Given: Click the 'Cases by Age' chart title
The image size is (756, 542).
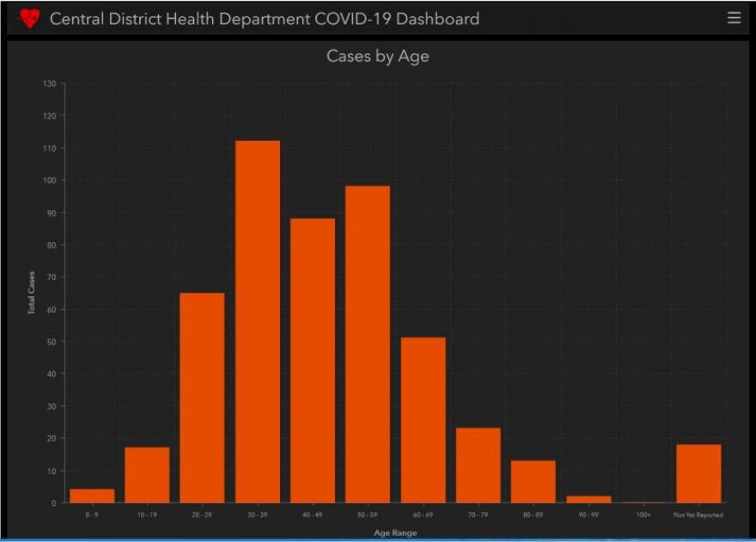Looking at the screenshot, I should click(x=377, y=57).
